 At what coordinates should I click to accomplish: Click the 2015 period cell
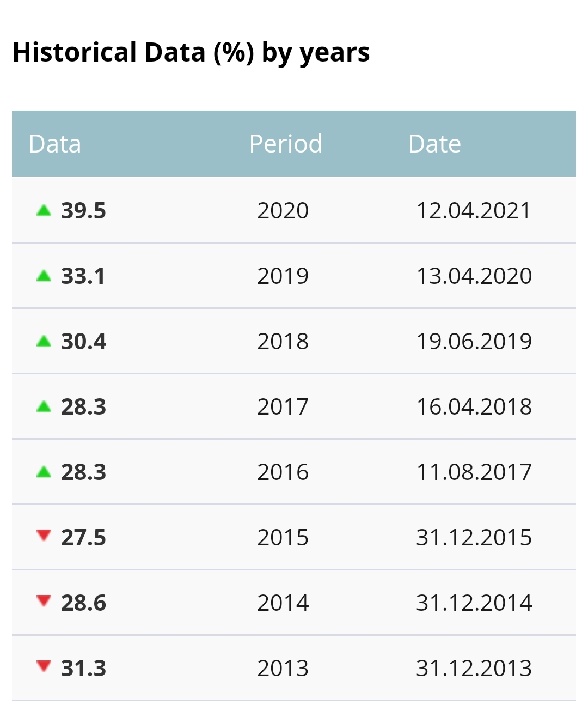coord(283,538)
